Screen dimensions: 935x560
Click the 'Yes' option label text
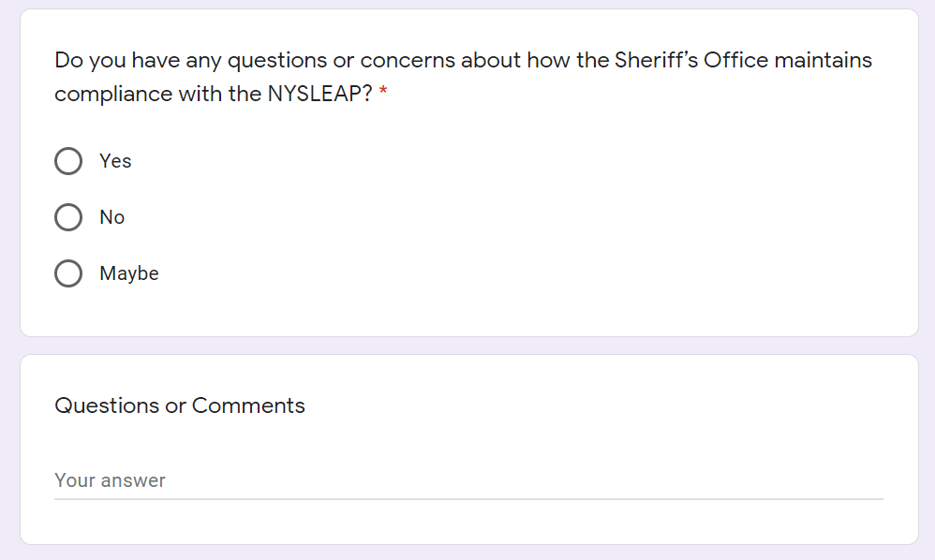(x=115, y=161)
